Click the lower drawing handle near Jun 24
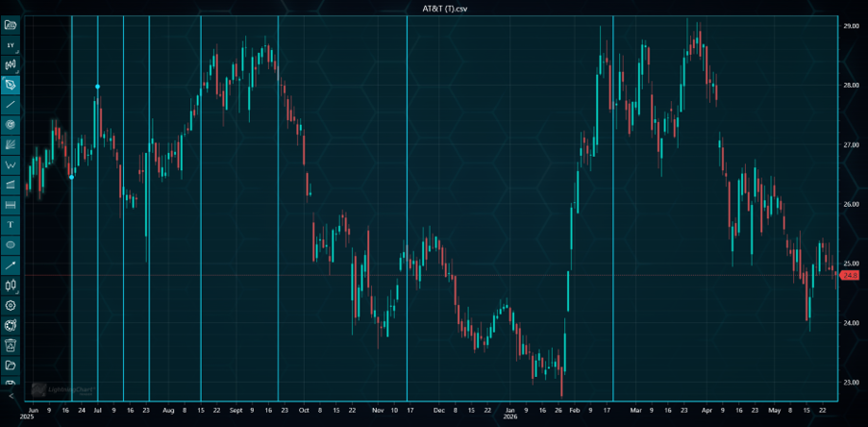The height and width of the screenshot is (427, 868). 71,177
